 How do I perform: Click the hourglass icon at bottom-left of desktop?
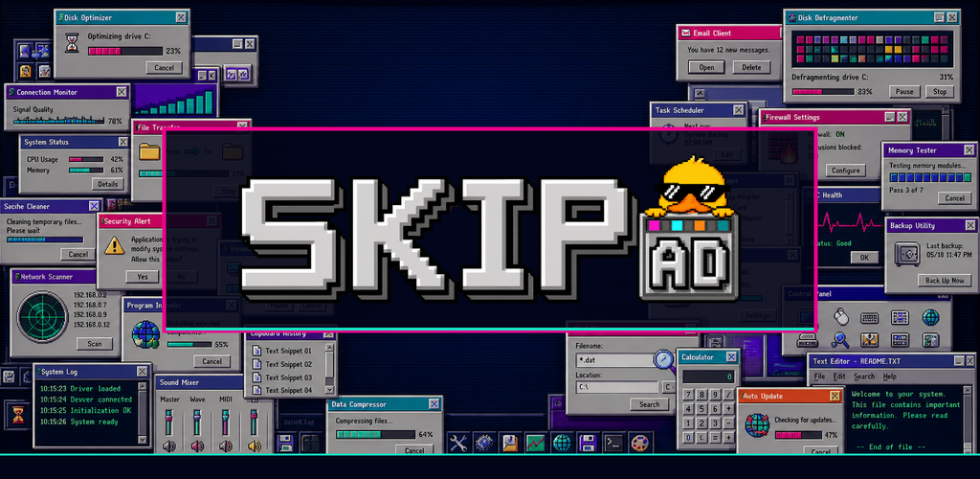pos(17,415)
